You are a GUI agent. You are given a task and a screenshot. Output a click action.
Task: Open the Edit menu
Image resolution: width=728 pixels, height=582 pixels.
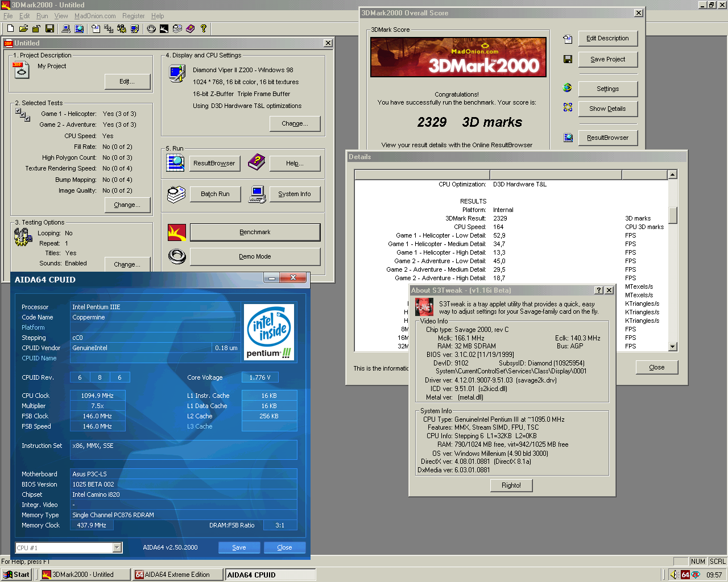pos(24,16)
